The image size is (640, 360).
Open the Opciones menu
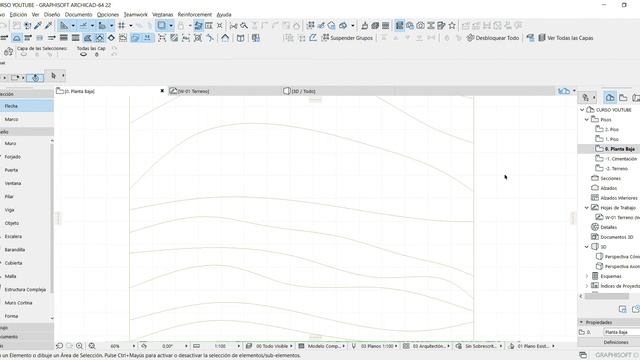tap(108, 15)
